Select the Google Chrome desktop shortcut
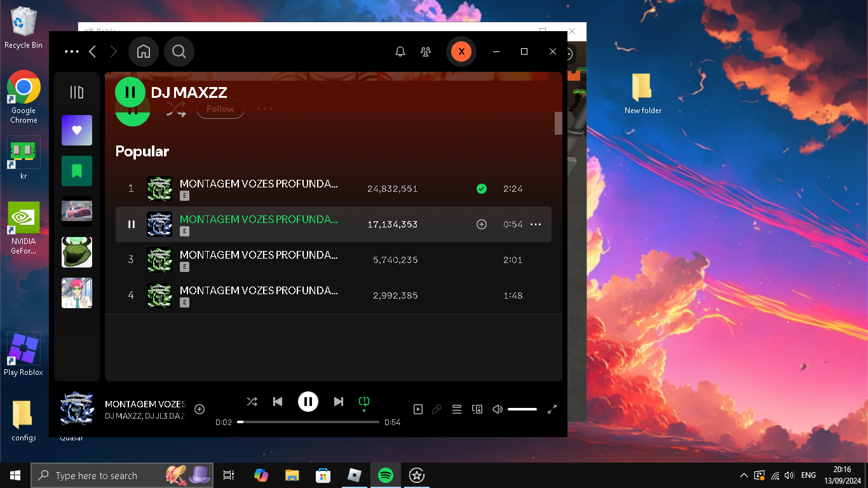This screenshot has height=488, width=868. pos(24,97)
